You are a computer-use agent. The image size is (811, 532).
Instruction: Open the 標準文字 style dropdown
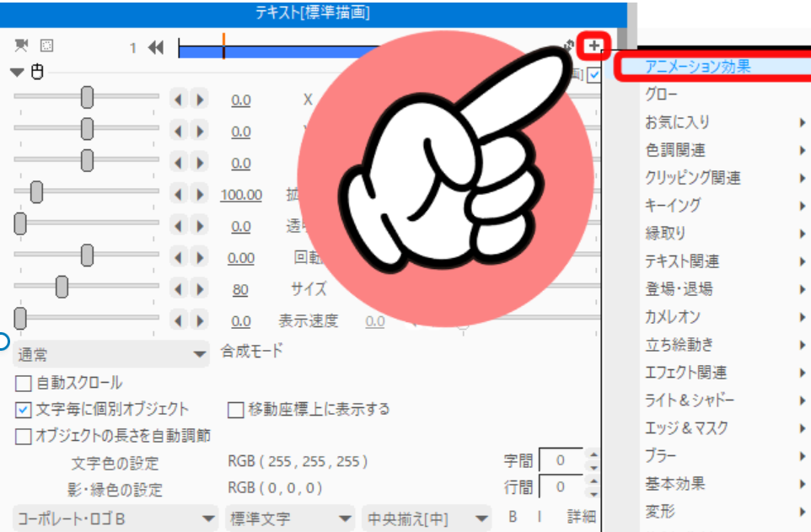(290, 518)
